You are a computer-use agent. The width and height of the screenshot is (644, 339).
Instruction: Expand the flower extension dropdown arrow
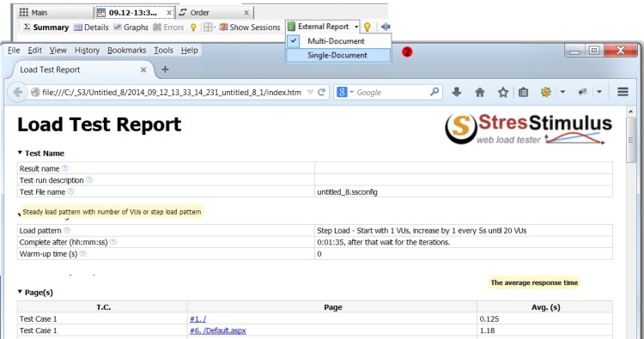pyautogui.click(x=562, y=92)
